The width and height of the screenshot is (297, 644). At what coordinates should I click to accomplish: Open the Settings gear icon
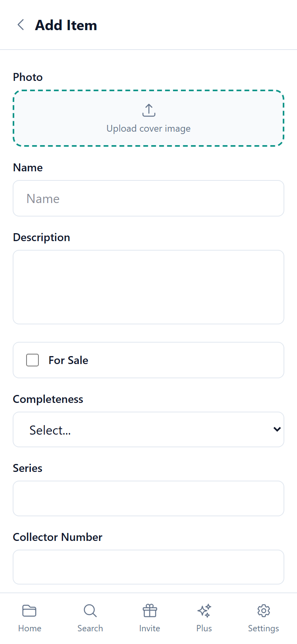point(263,610)
